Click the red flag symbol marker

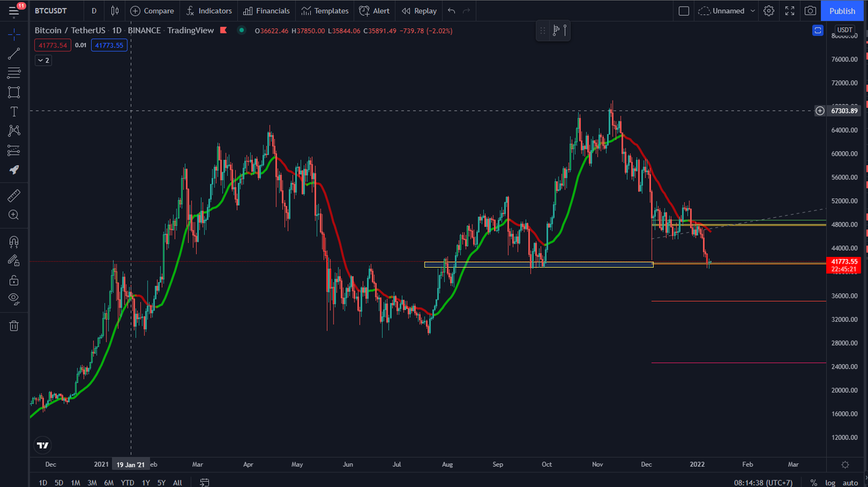pos(223,30)
